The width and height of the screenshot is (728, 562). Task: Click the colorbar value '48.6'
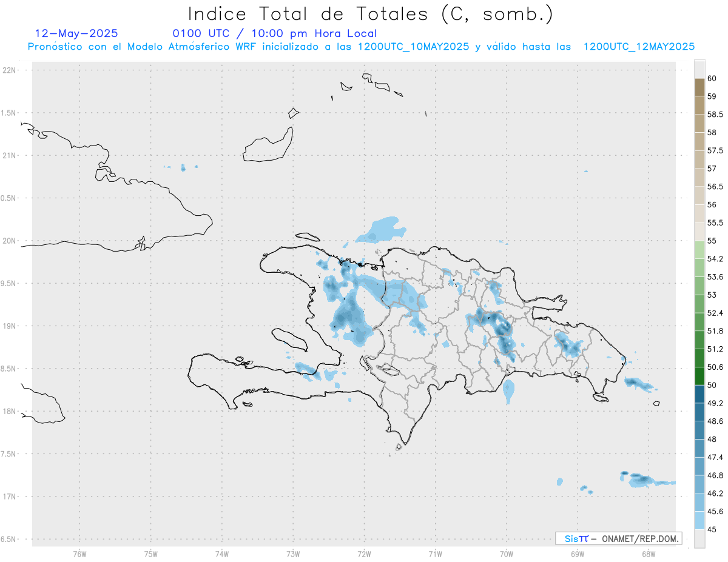(715, 421)
